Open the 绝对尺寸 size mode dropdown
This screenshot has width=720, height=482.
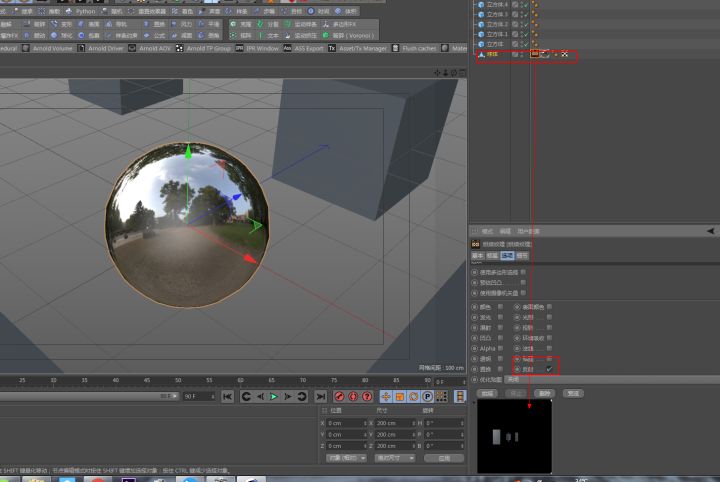coord(395,458)
